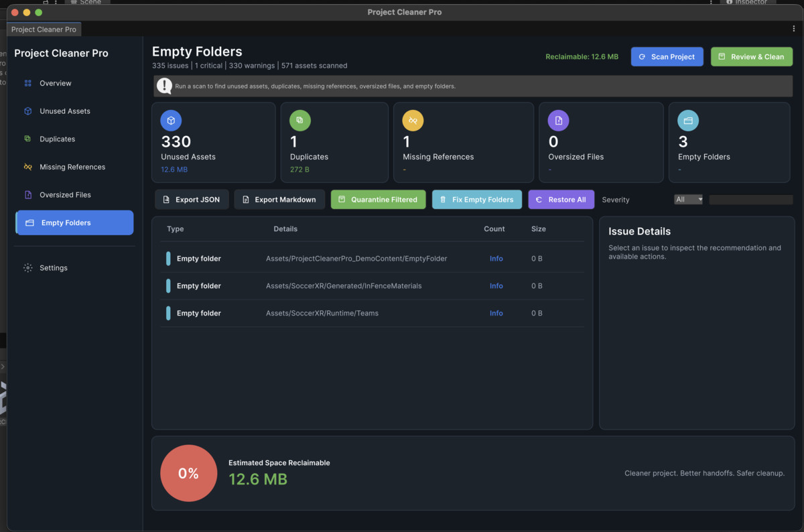Click the file icon on Export JSON
The width and height of the screenshot is (804, 532).
click(x=166, y=200)
